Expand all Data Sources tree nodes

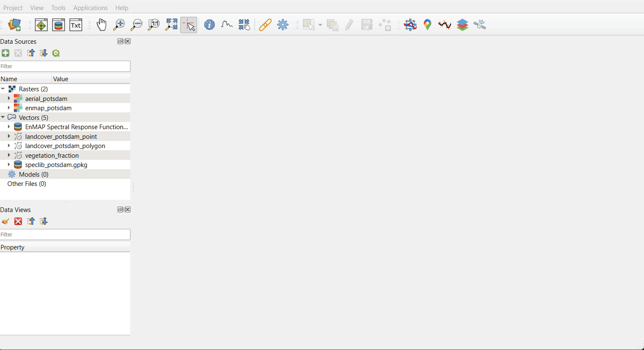pos(43,53)
